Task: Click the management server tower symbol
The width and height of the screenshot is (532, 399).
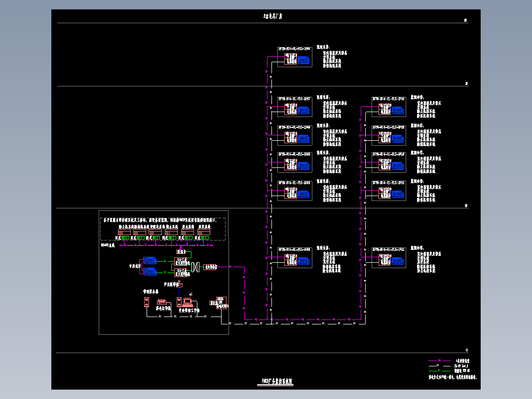Action: pos(147,302)
